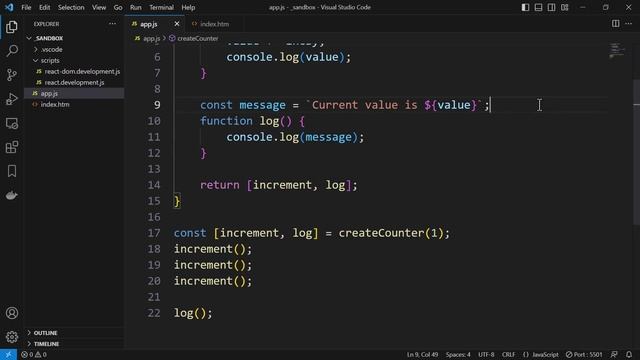Click 'createCounter(1)' on line 17

tap(391, 233)
